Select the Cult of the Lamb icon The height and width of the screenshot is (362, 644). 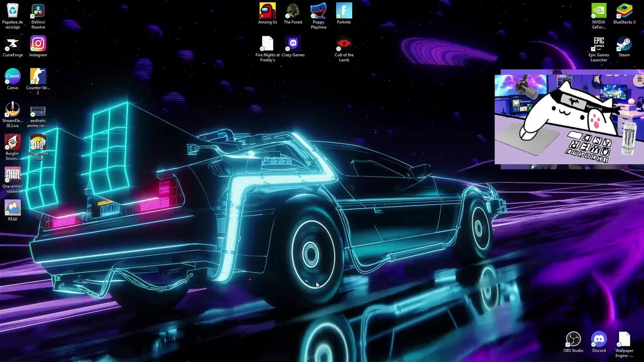344,49
